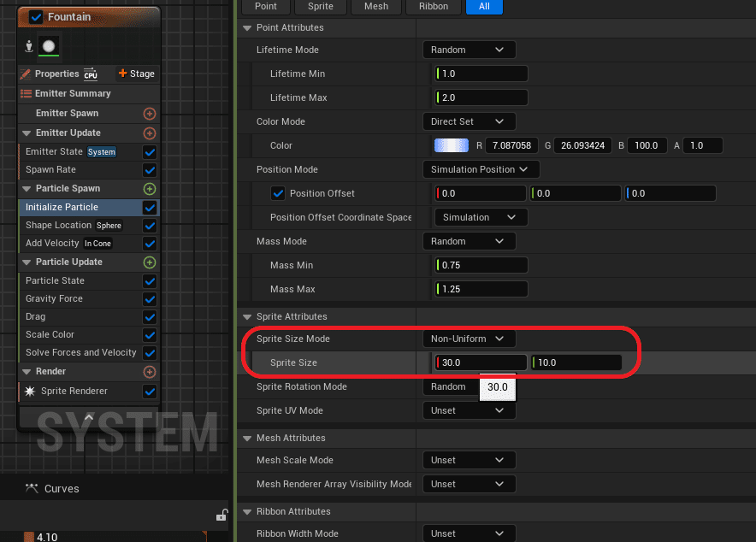This screenshot has height=542, width=756.
Task: Click the Properties pencil icon
Action: (x=26, y=74)
